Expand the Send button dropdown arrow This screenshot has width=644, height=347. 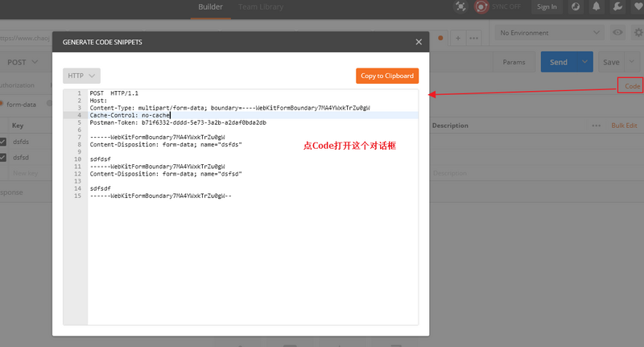(x=584, y=62)
